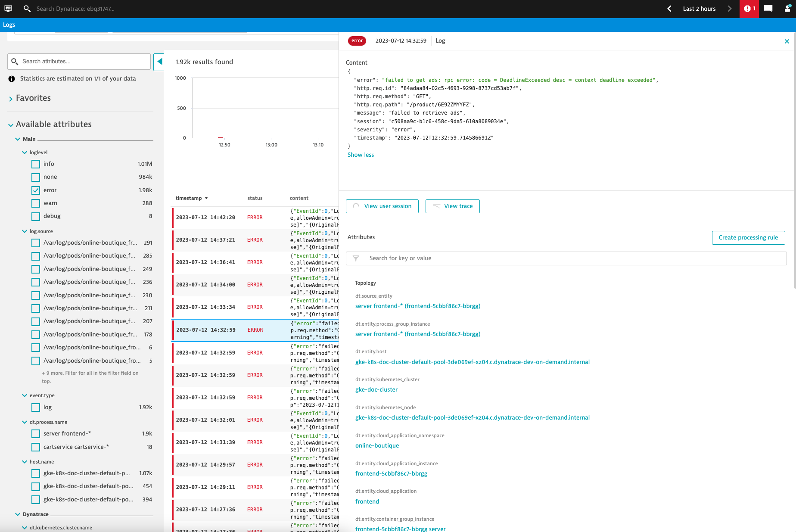Check the log event.type checkbox
This screenshot has height=532, width=796.
(x=36, y=408)
